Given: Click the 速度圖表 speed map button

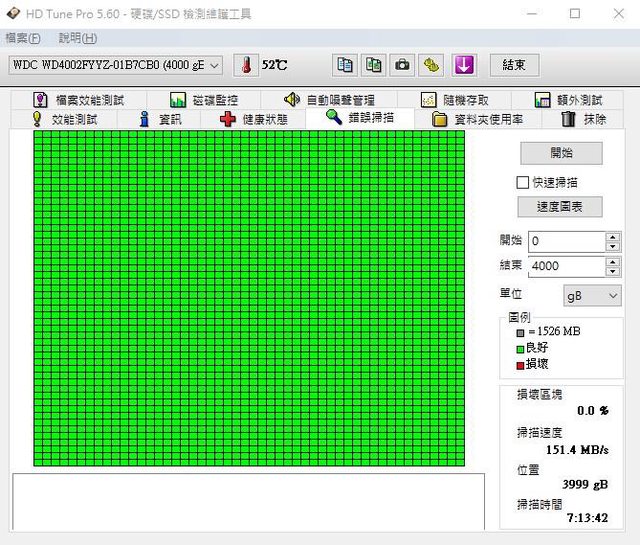Looking at the screenshot, I should (x=561, y=207).
